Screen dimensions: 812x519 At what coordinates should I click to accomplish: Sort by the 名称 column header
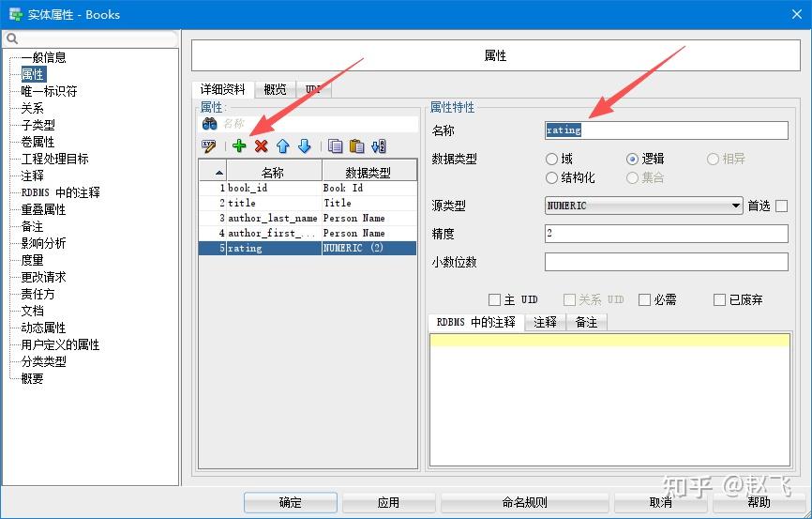coord(273,172)
